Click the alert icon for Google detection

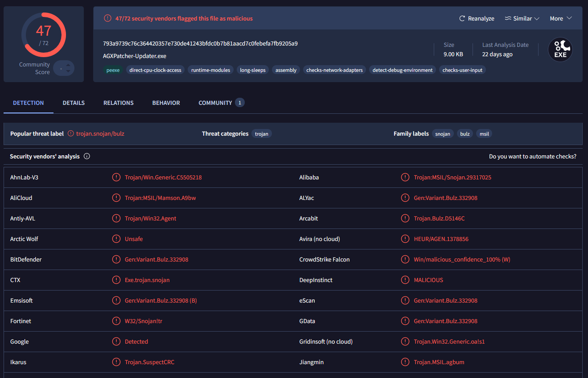[x=116, y=341]
